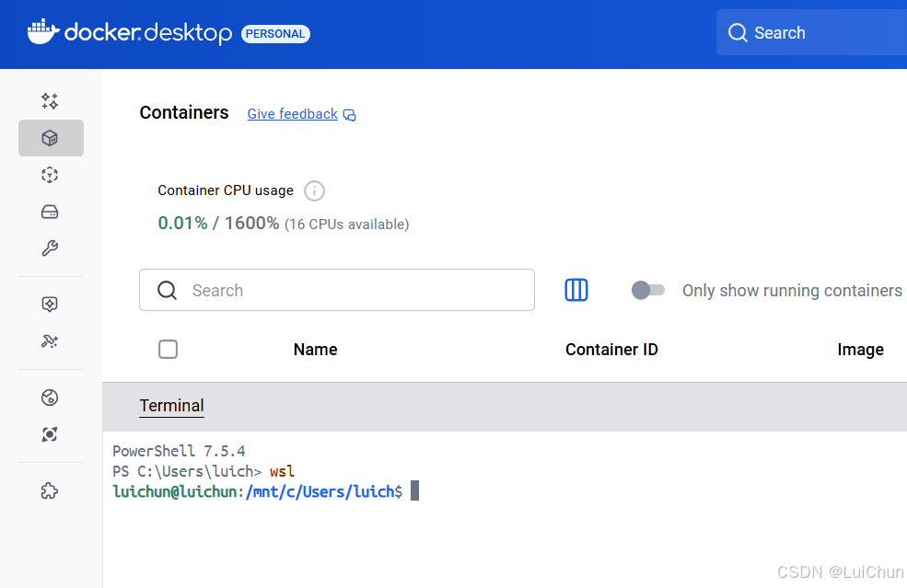Click into the containers Search field
The width and height of the screenshot is (907, 588).
tap(337, 290)
